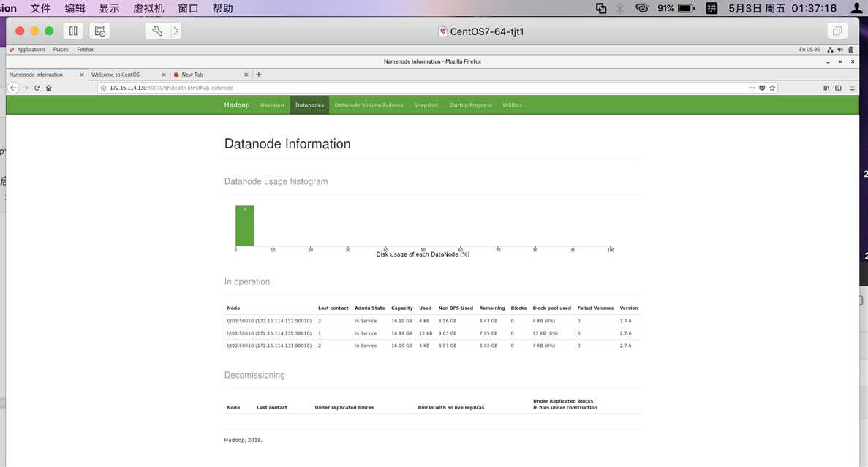Go to Firefox home page icon
The width and height of the screenshot is (868, 467).
click(49, 88)
